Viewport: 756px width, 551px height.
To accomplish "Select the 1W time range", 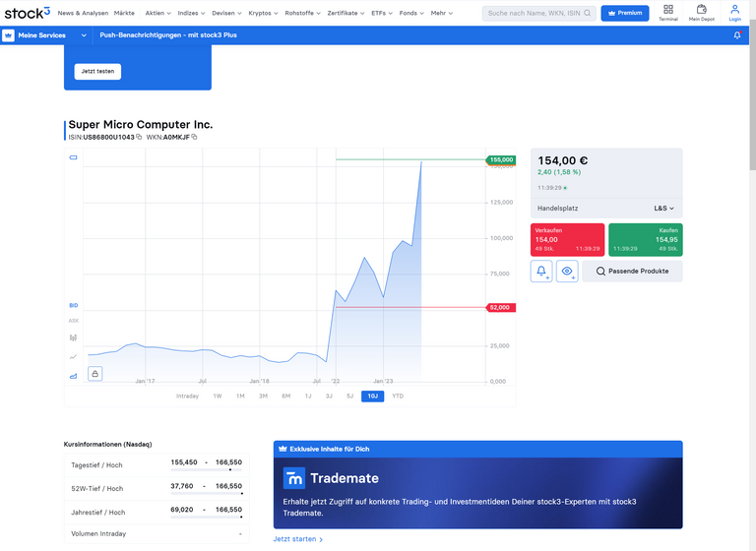I will click(218, 397).
